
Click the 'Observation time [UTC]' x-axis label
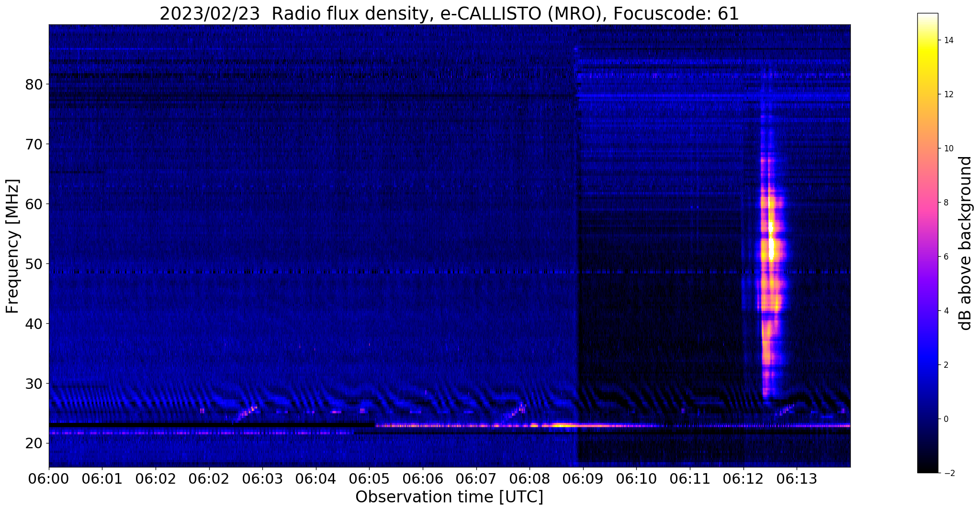point(449,497)
